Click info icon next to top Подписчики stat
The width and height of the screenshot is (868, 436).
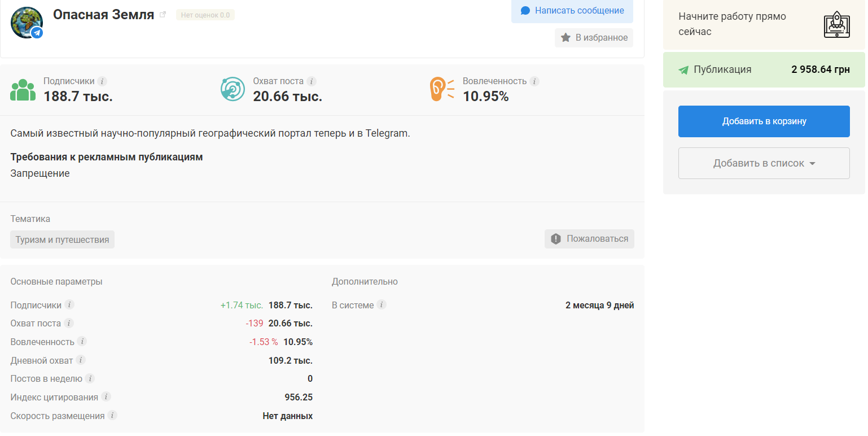point(102,81)
